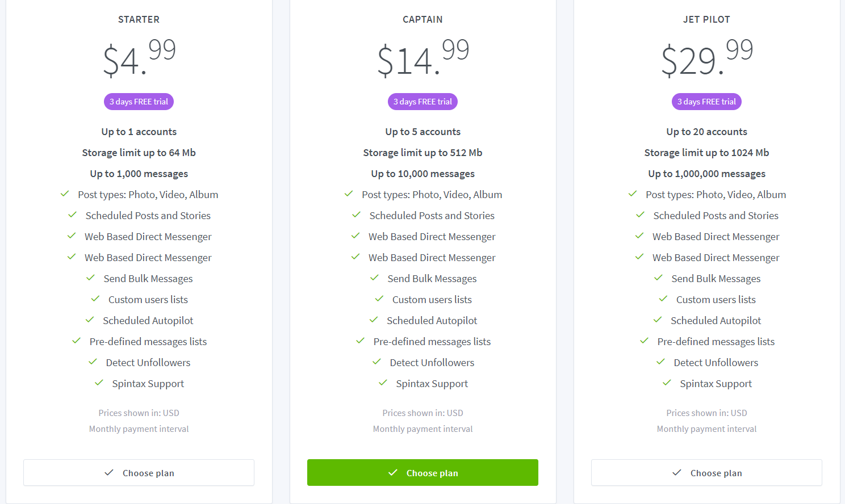Click Captain Storage limit up to 512 Mb
Viewport: 845px width, 504px height.
pos(422,153)
